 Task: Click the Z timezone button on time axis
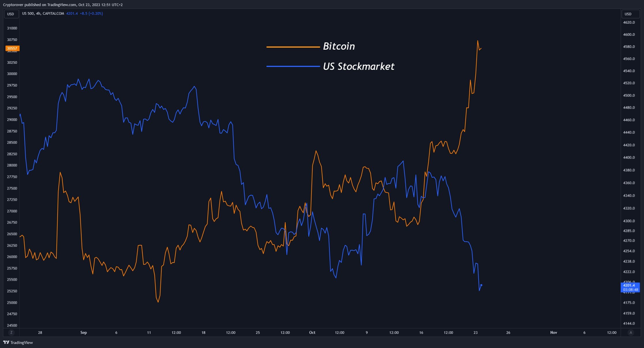[11, 332]
